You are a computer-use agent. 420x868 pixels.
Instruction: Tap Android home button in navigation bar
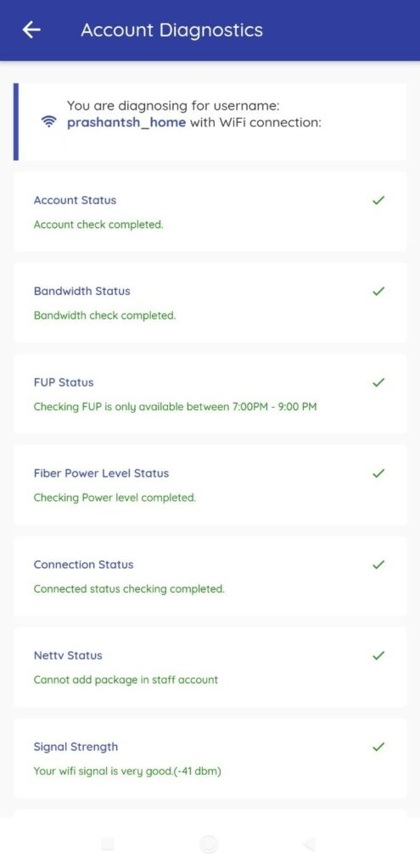(x=209, y=844)
